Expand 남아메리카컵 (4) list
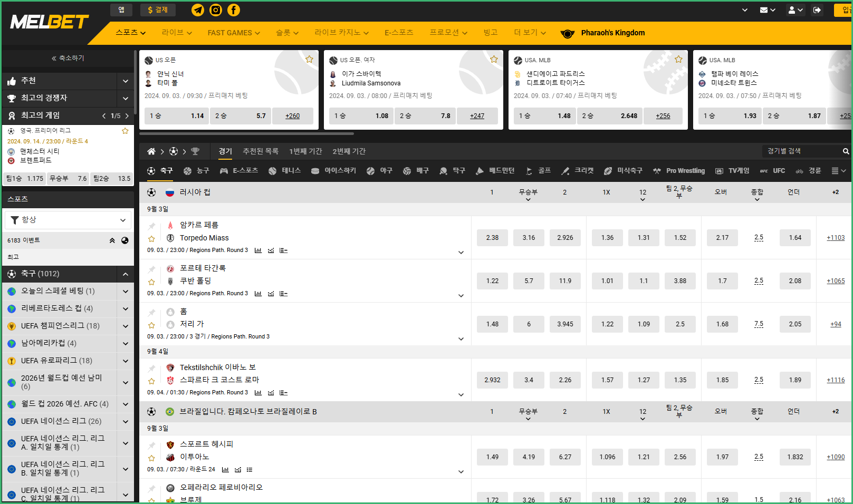Viewport: 853px width, 504px height. click(x=125, y=344)
